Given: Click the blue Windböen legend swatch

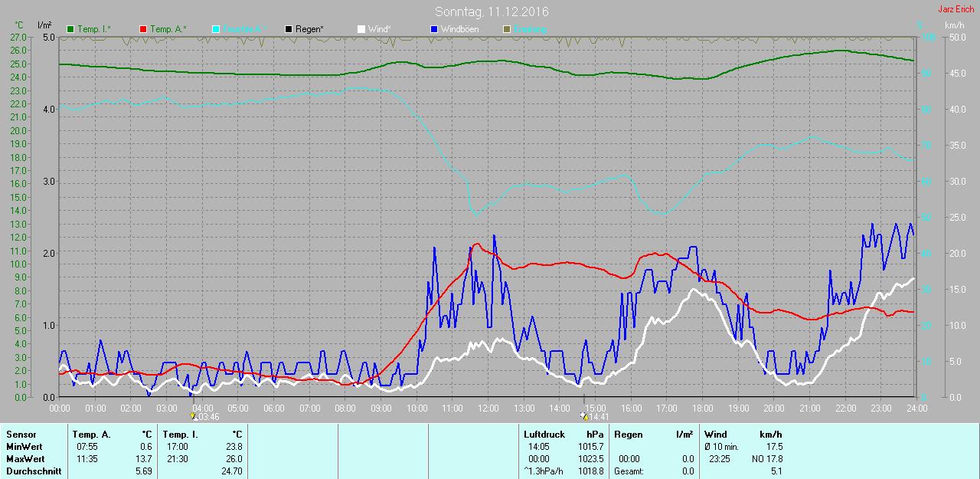Looking at the screenshot, I should [434, 29].
